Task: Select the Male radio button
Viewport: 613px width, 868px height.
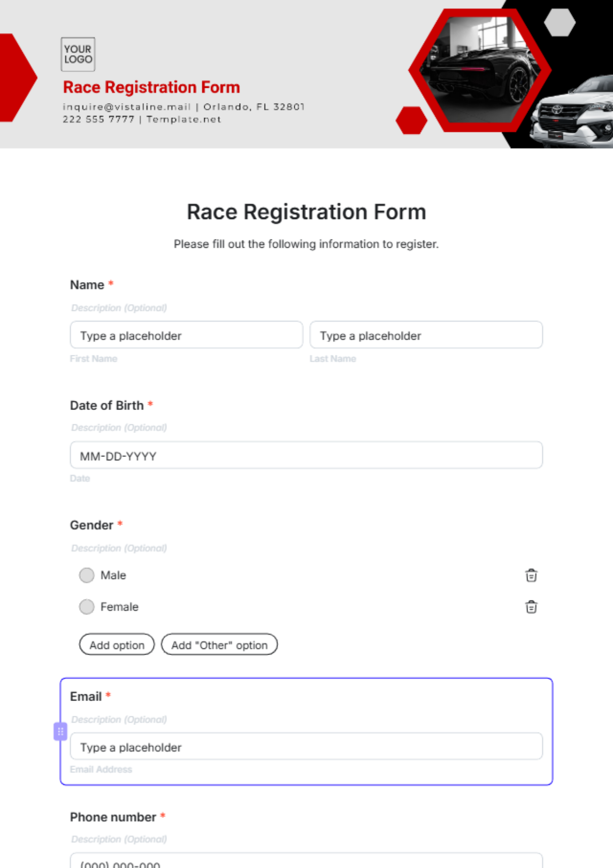Action: [x=86, y=575]
